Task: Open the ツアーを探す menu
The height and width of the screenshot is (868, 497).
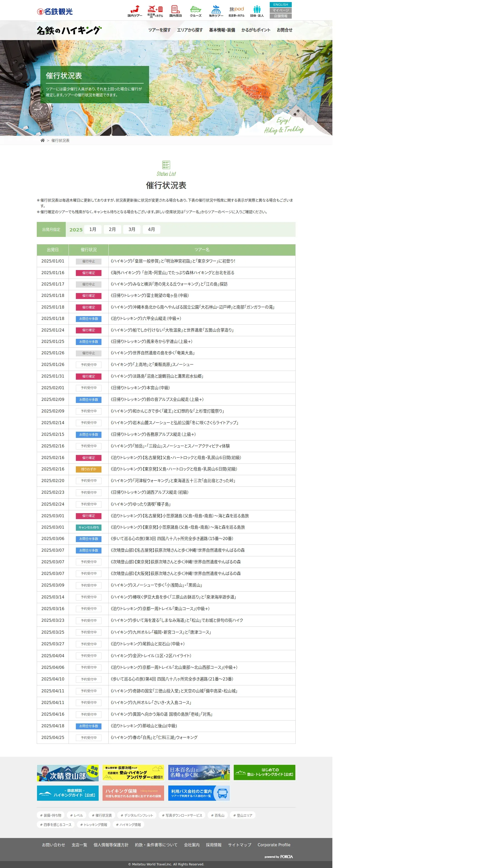Action: pyautogui.click(x=159, y=30)
